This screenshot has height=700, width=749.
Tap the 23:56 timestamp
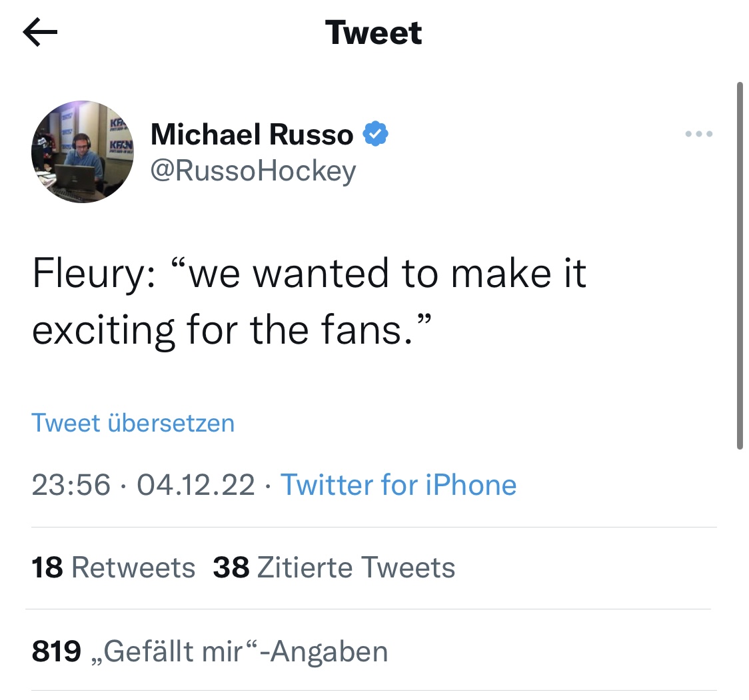(71, 485)
